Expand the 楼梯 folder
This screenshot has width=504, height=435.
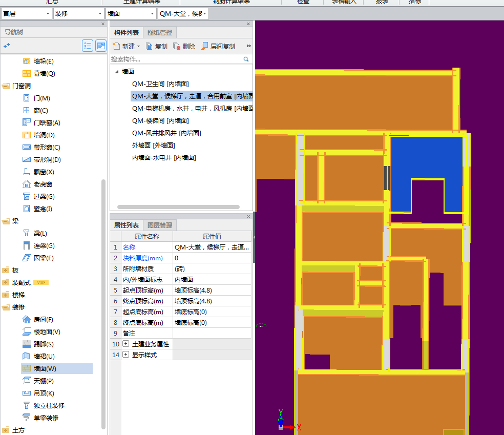point(6,295)
